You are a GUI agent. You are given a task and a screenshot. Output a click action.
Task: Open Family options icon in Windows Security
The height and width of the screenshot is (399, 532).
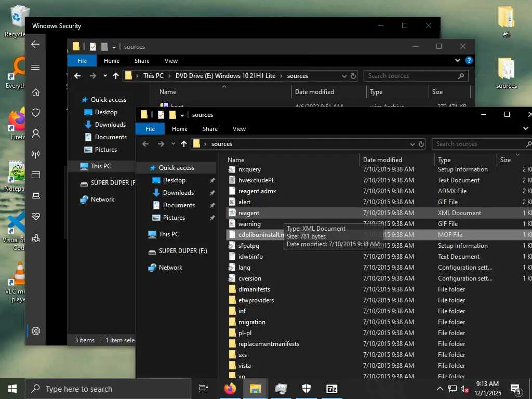click(x=36, y=237)
